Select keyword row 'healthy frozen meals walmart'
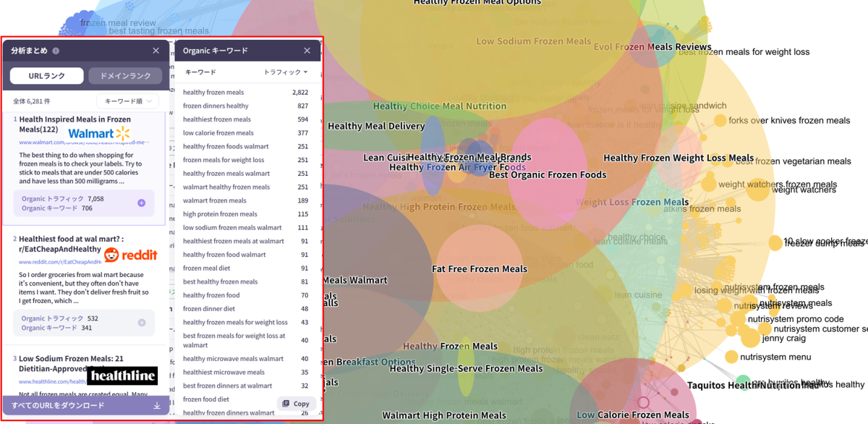This screenshot has width=868, height=424. click(x=245, y=174)
